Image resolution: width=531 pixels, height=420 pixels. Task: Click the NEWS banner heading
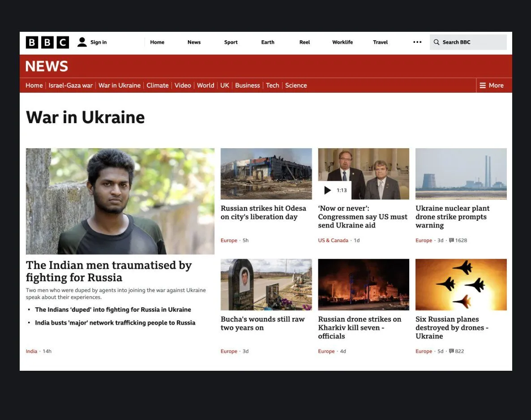pyautogui.click(x=47, y=66)
